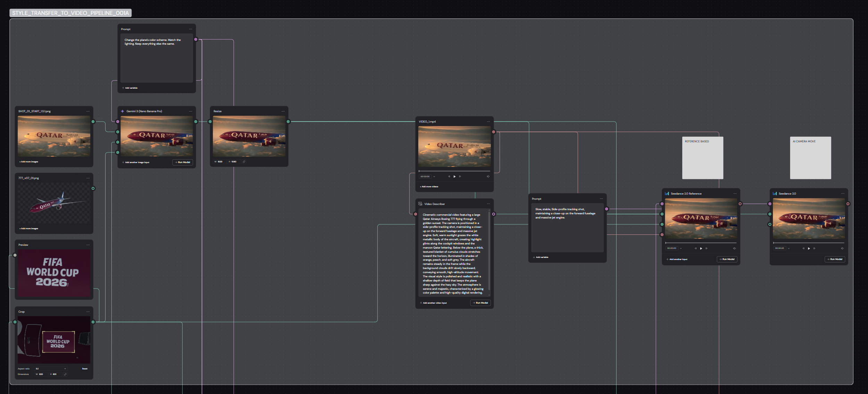This screenshot has height=394, width=868.
Task: Add more images to SHOT_01_START_1.5.1.png node
Action: 29,162
